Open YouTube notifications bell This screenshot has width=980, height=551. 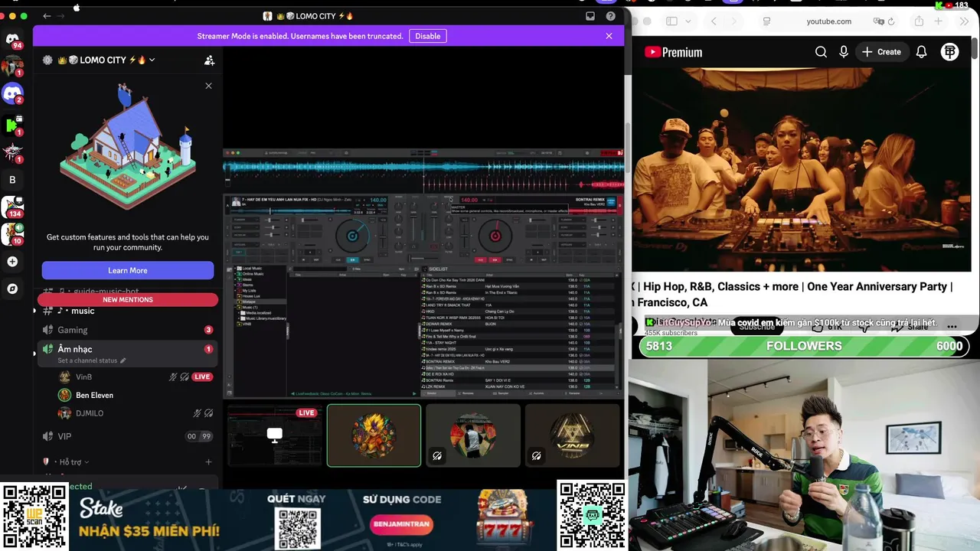pos(922,52)
